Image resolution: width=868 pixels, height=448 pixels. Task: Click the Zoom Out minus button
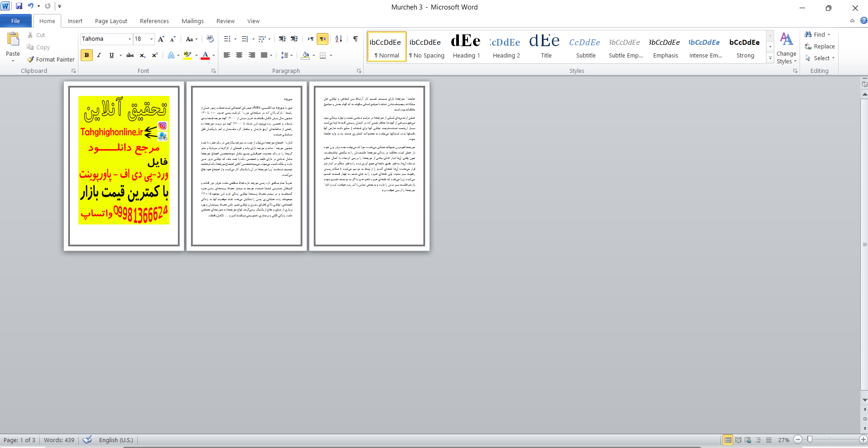798,439
